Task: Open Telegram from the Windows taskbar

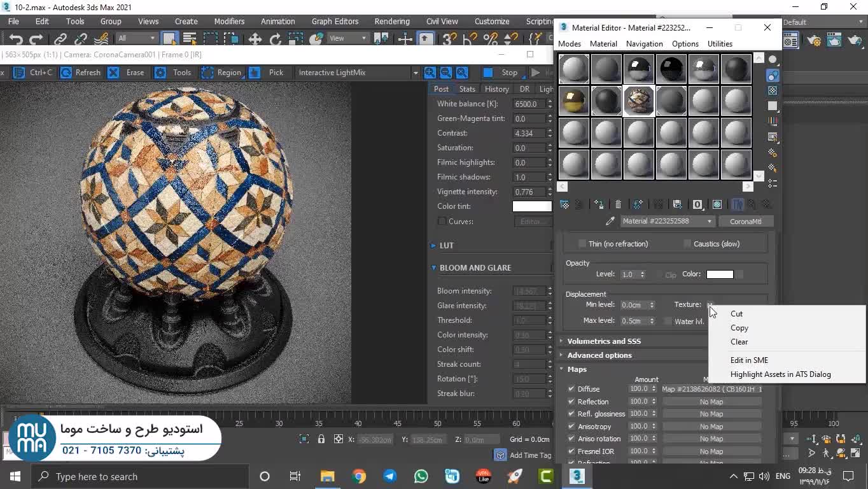Action: (389, 476)
